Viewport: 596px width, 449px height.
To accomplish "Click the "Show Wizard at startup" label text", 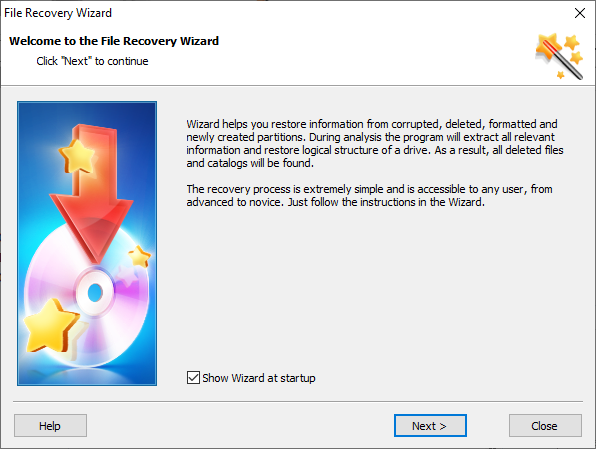I will (x=259, y=378).
